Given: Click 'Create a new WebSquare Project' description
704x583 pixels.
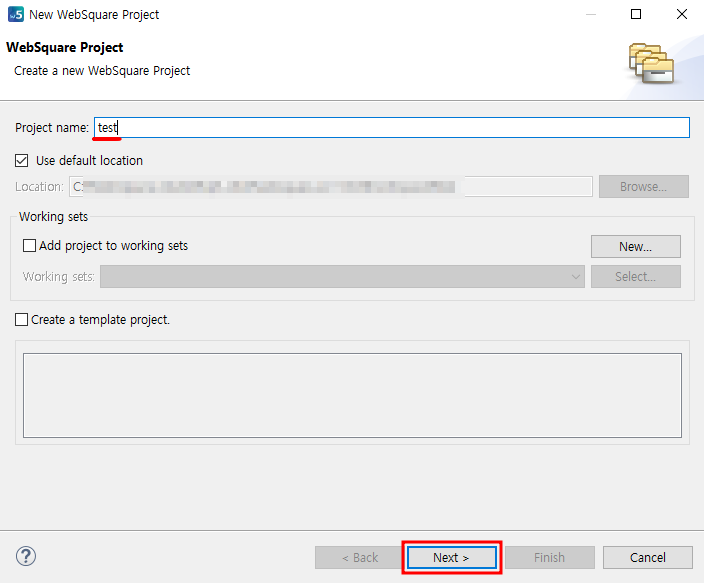Looking at the screenshot, I should [102, 71].
